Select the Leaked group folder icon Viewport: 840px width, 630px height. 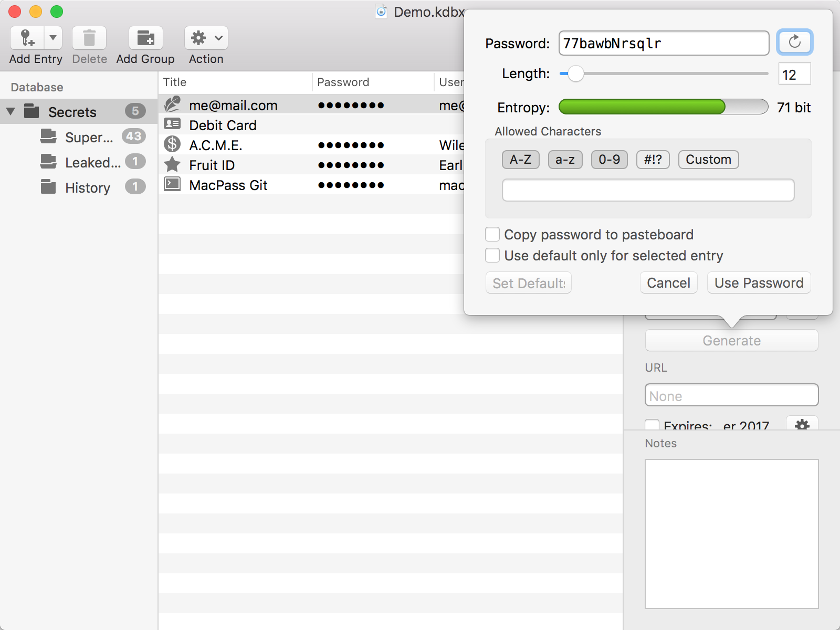pyautogui.click(x=48, y=162)
